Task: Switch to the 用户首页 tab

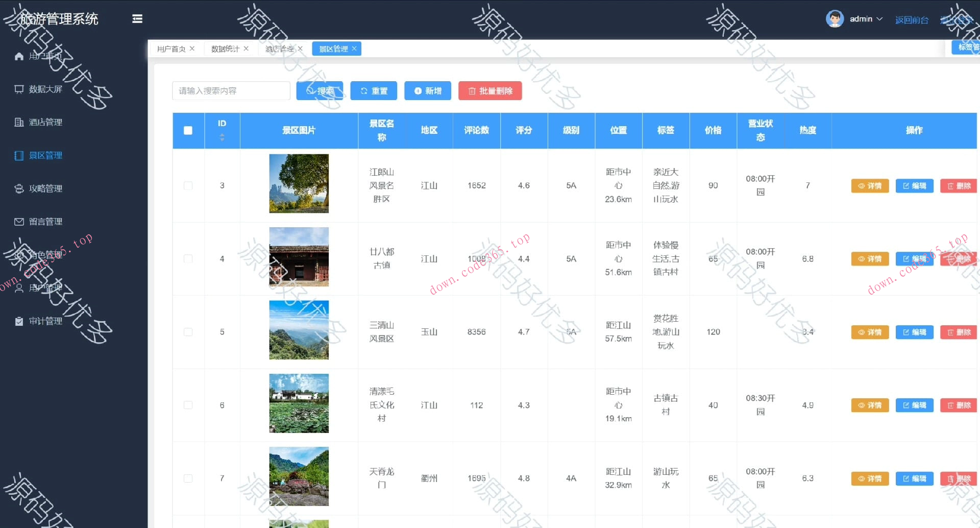Action: coord(171,49)
